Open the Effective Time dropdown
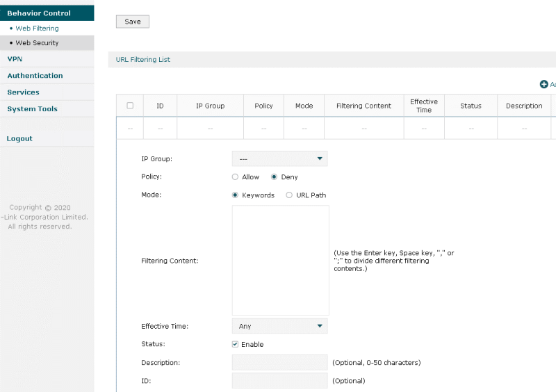The height and width of the screenshot is (392, 556). [280, 326]
